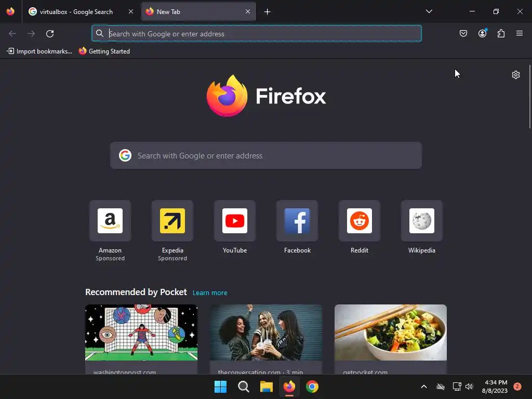The image size is (532, 399).
Task: Show hidden system tray icons chevron
Action: point(424,387)
